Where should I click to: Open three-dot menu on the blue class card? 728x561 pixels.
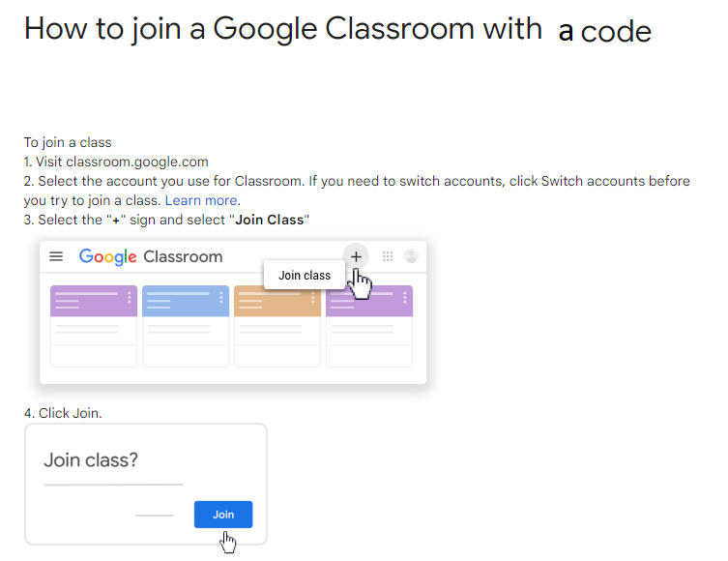(x=221, y=298)
